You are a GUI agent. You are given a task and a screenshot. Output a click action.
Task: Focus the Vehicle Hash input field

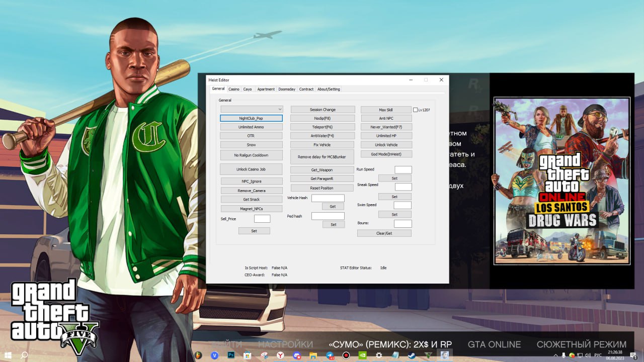pos(328,198)
